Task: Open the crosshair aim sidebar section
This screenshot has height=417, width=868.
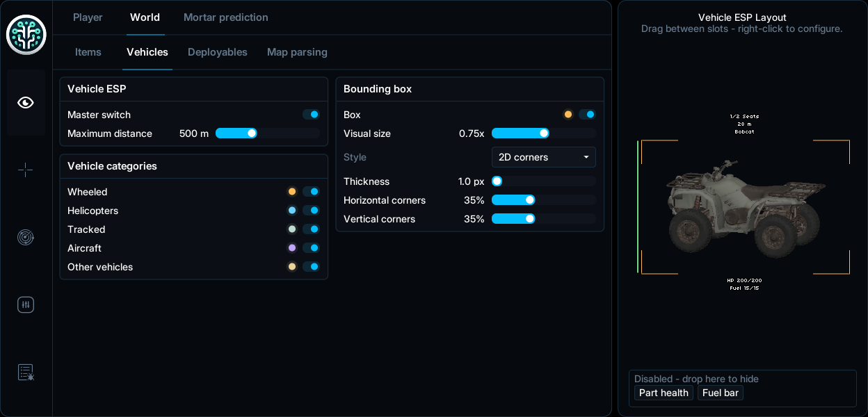Action: [26, 170]
